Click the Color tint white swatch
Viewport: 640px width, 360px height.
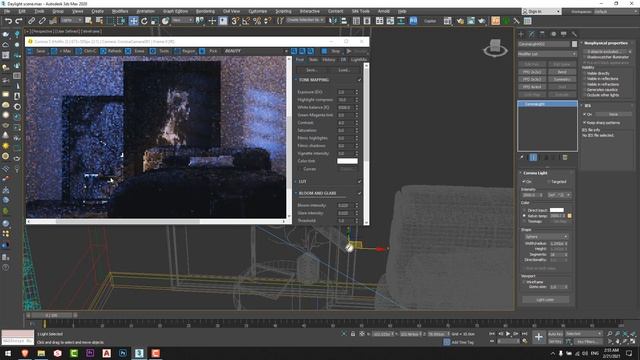pos(347,161)
